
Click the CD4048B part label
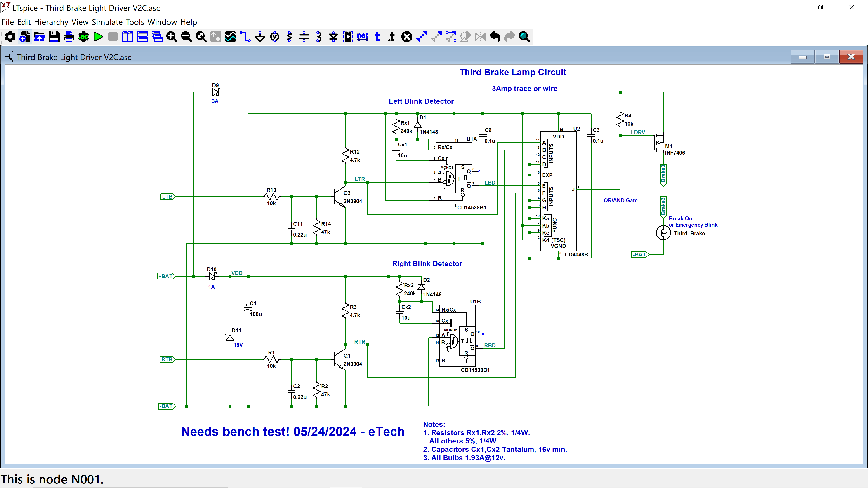[x=576, y=255]
